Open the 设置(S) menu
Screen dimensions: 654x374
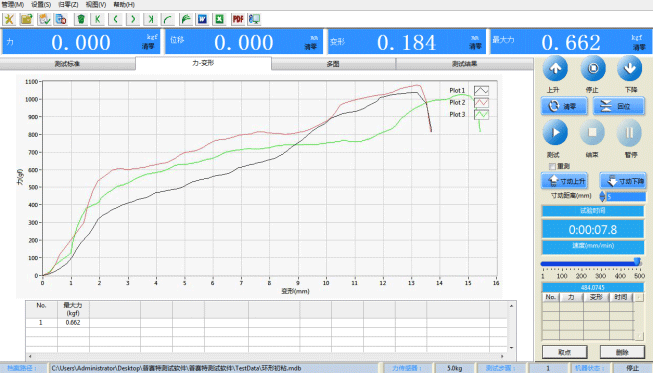tap(41, 5)
